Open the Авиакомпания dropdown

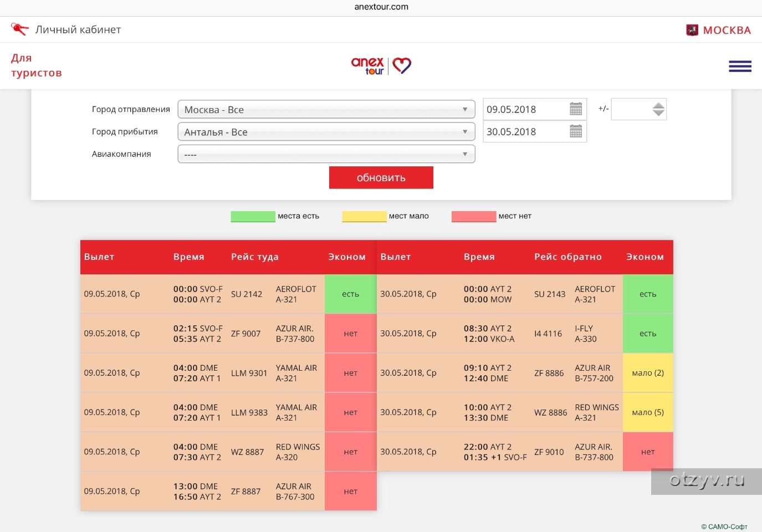tap(326, 154)
